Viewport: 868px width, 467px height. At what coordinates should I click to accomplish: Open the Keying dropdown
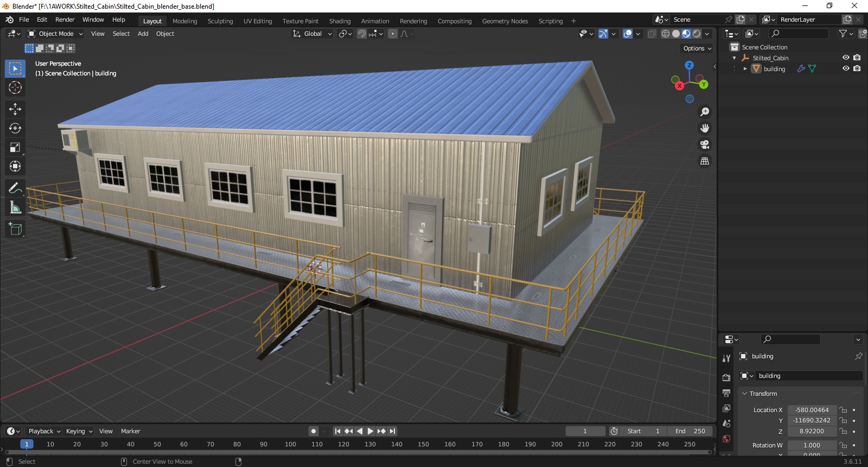click(x=79, y=431)
